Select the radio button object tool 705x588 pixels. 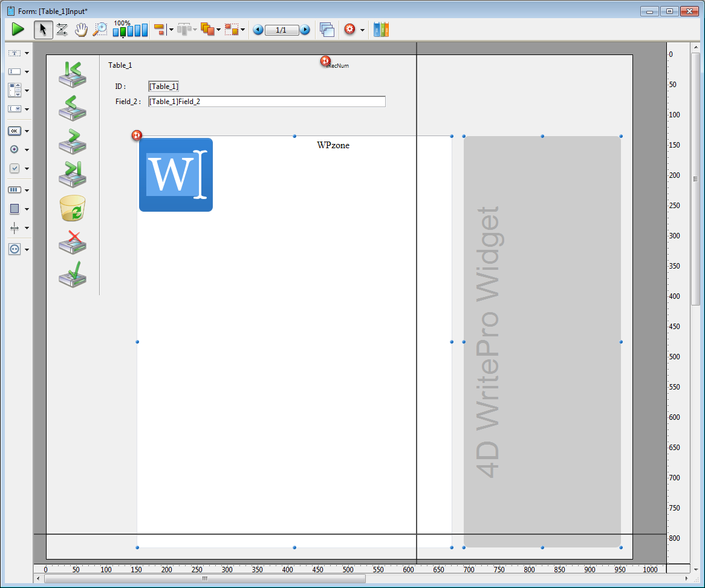coord(15,149)
